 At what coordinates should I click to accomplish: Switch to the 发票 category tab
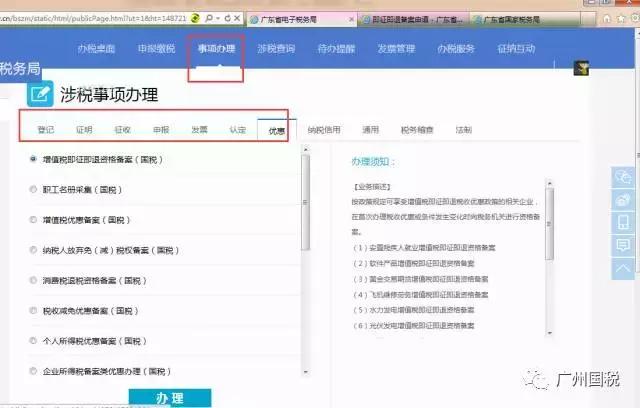200,130
